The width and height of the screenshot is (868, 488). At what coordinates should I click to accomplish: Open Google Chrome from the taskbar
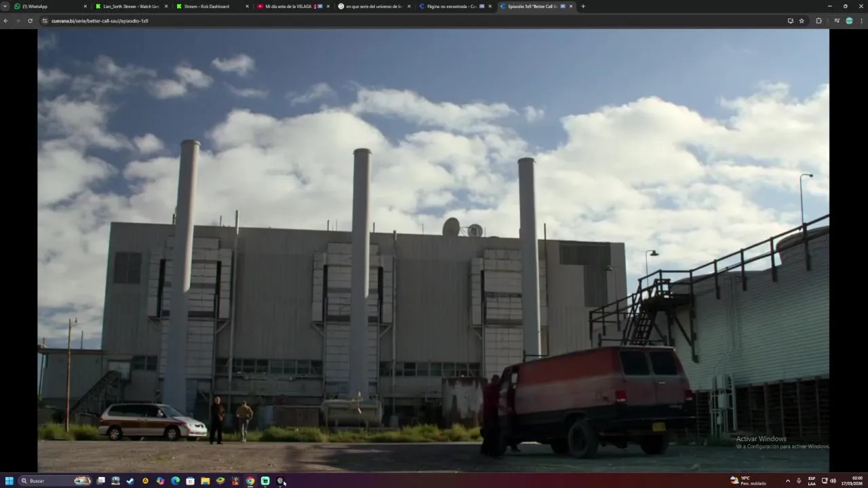click(250, 481)
